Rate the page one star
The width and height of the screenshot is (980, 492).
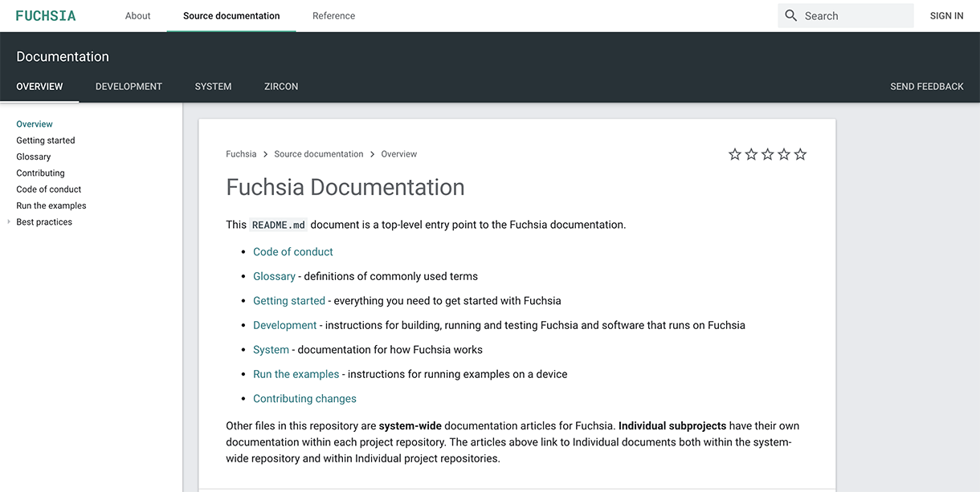tap(735, 154)
